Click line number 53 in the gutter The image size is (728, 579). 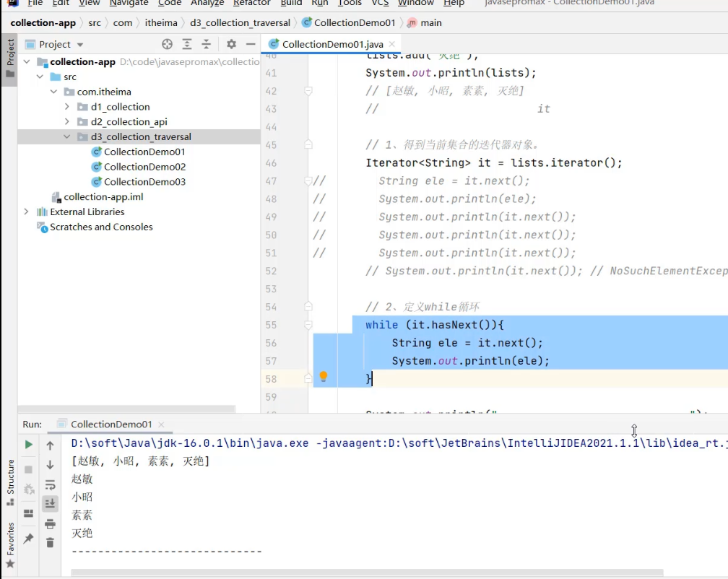[271, 289]
